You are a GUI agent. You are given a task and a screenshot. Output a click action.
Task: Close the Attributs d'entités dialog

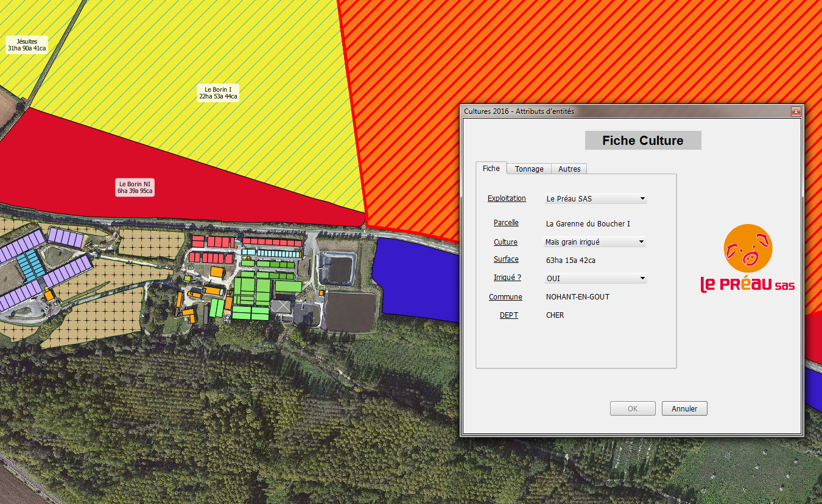pos(795,112)
